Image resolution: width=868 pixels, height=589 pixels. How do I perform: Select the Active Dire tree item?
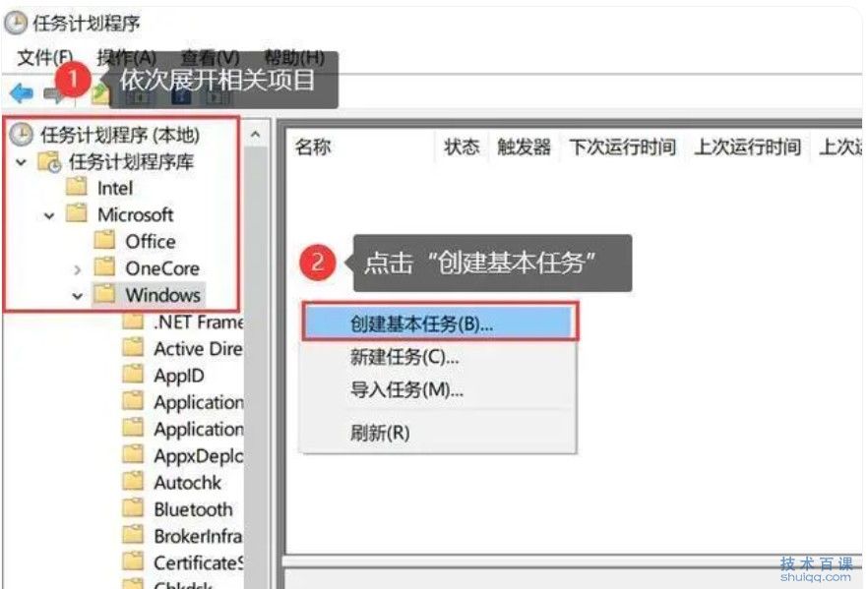(x=198, y=349)
